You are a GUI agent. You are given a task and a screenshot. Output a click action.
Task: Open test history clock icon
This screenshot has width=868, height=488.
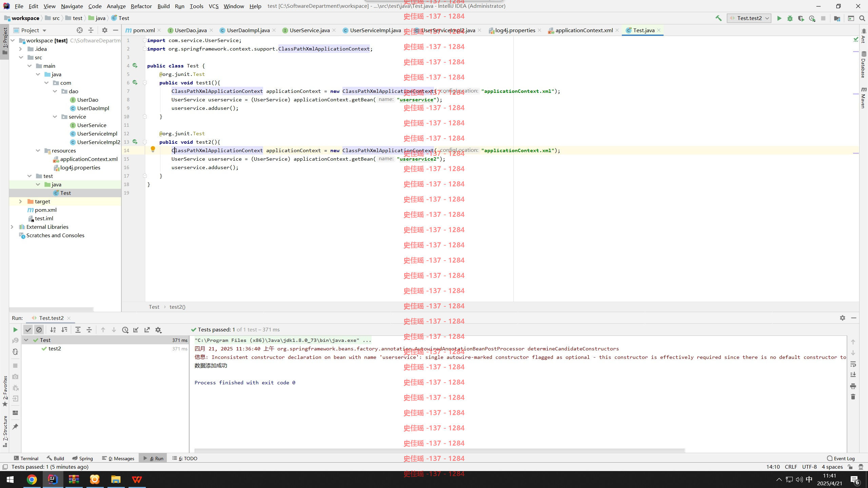click(x=125, y=330)
